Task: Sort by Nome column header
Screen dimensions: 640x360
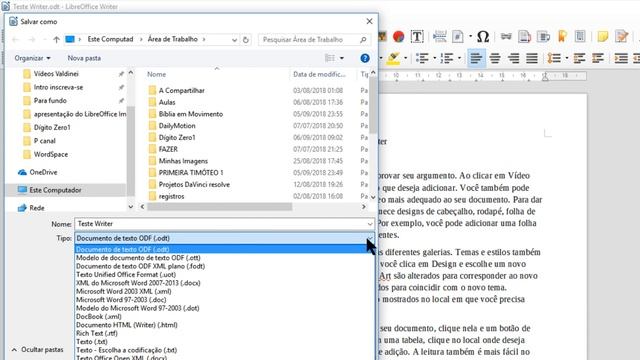Action: point(156,74)
